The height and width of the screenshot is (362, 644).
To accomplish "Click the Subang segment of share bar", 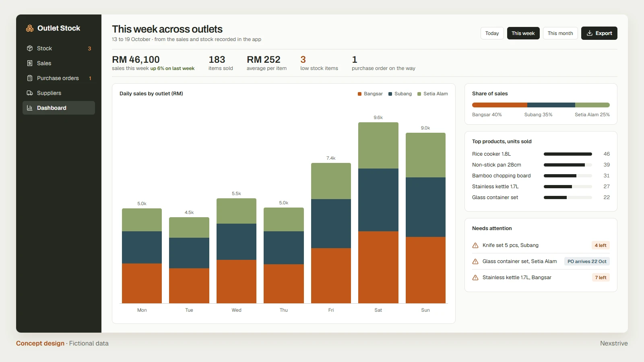I will (x=551, y=105).
